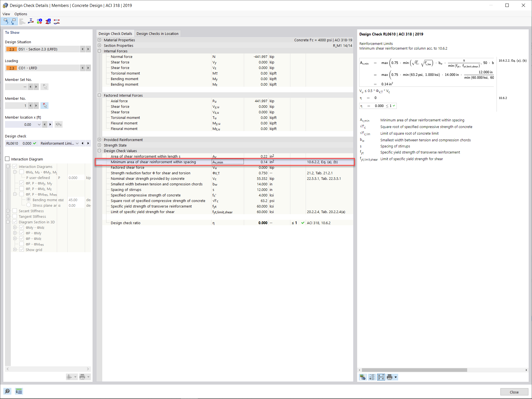
Task: Toggle the Show grid checkbox
Action: [22, 250]
